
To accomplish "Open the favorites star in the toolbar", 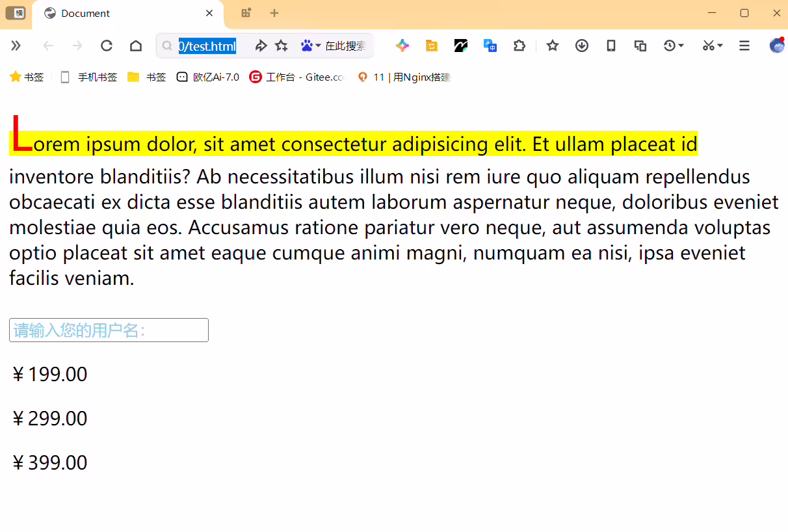I will pyautogui.click(x=553, y=46).
